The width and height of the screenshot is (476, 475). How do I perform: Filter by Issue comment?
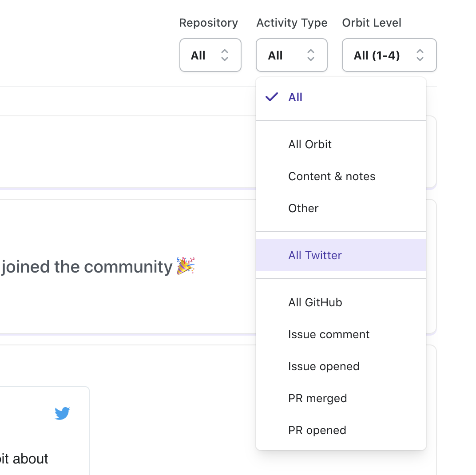coord(341,334)
